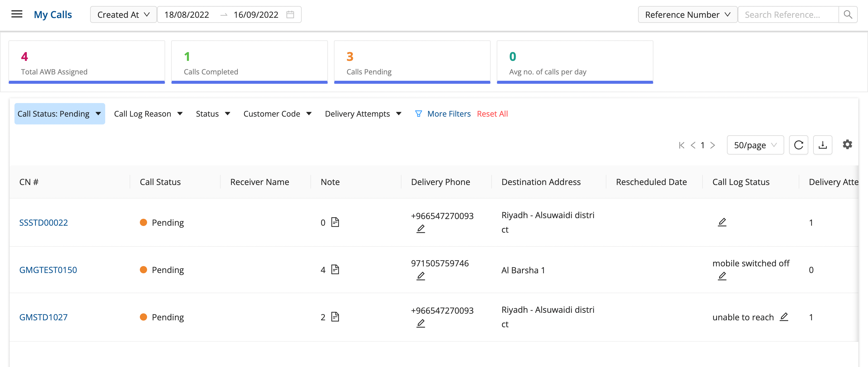Open the hamburger navigation menu
This screenshot has height=367, width=868.
click(17, 14)
